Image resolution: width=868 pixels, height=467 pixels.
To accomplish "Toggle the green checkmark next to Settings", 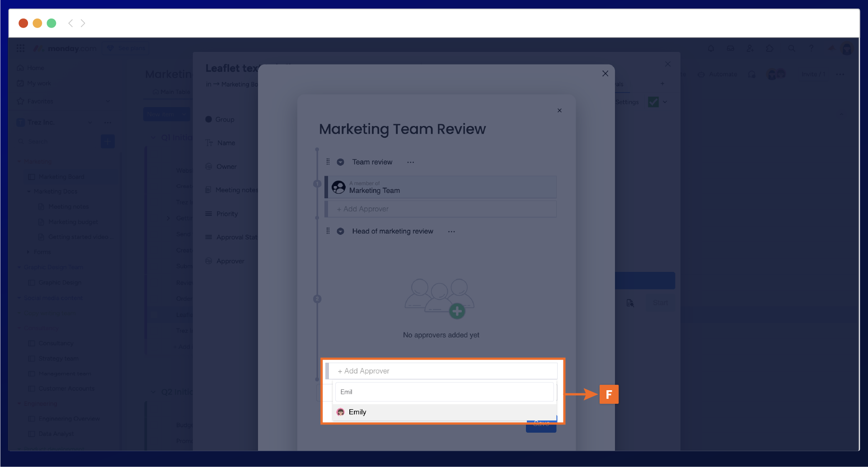I will point(653,102).
